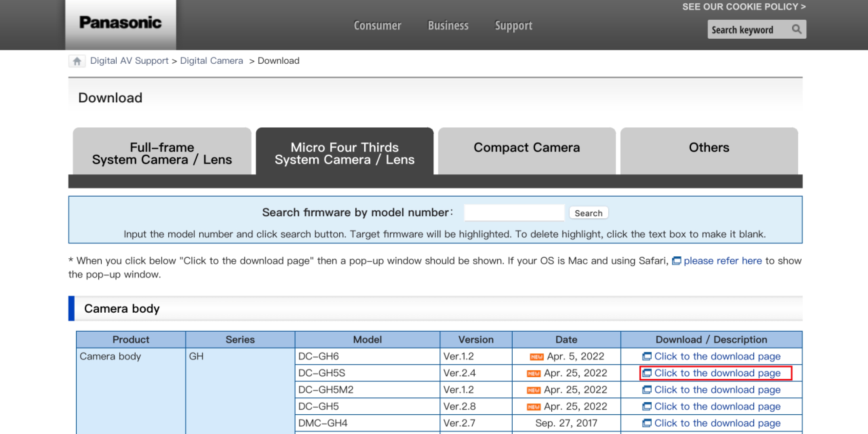Select Micro Four Thirds System Camera tab
Viewport: 868px width, 434px height.
344,153
